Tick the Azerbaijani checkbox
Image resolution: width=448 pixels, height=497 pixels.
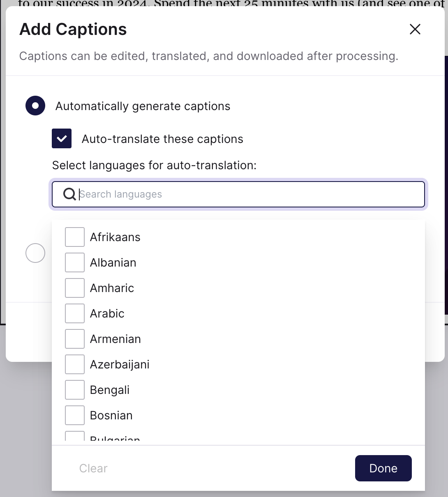(x=75, y=364)
